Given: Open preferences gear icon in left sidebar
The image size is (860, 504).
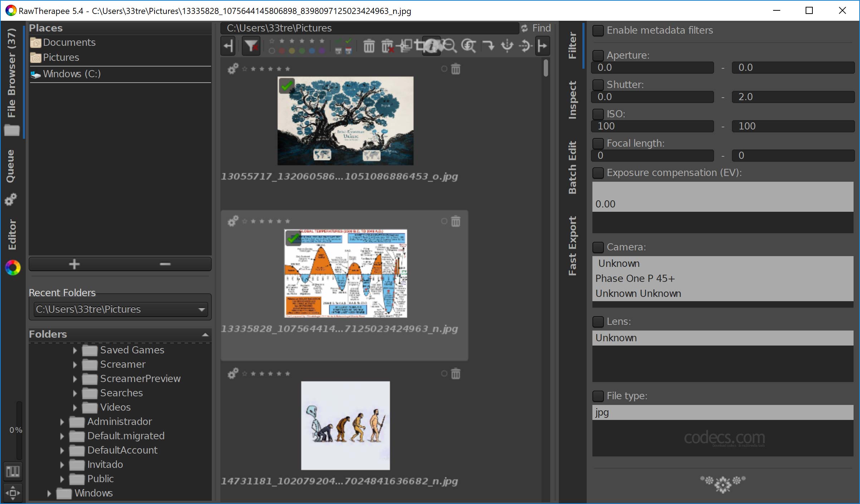Looking at the screenshot, I should point(11,199).
